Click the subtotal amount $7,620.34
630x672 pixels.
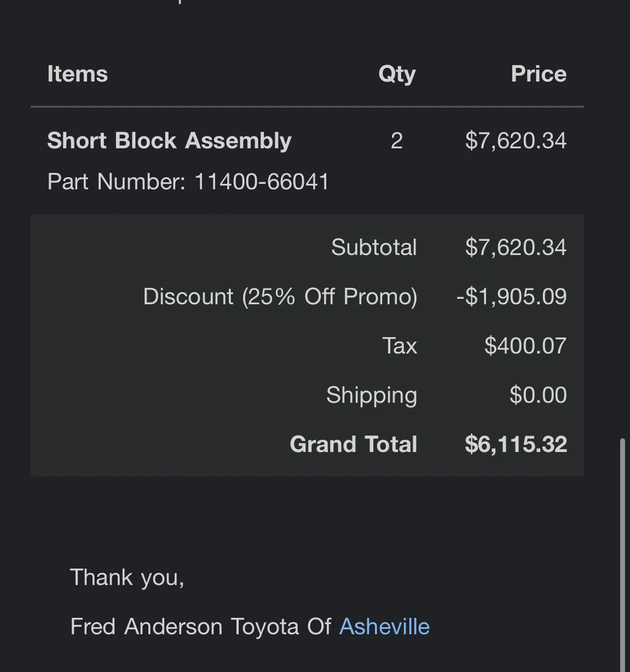click(x=516, y=247)
